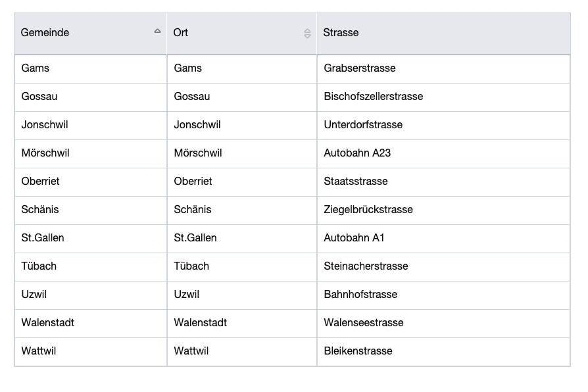
Task: Click the Gemeinde column header label
Action: coord(45,33)
